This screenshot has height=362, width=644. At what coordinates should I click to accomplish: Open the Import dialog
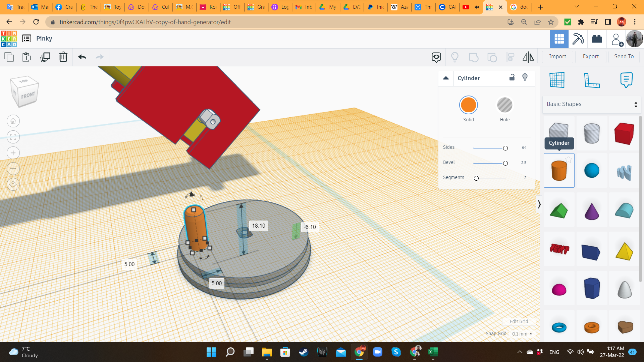[x=557, y=57]
